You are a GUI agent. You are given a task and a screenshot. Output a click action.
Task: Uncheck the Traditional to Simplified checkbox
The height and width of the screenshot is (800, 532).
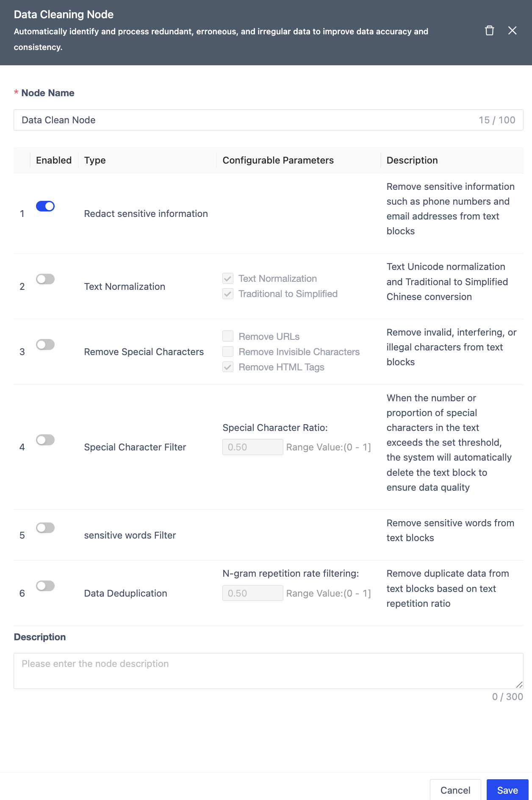(x=228, y=294)
